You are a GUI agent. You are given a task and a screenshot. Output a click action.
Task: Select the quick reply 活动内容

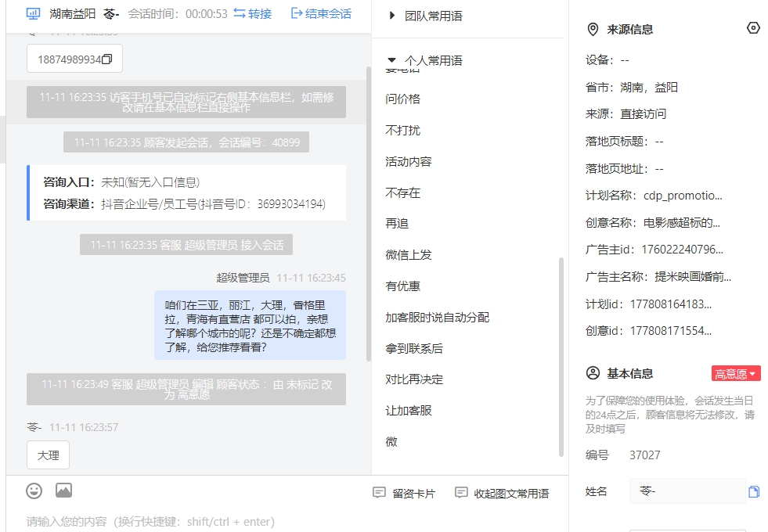[x=409, y=161]
